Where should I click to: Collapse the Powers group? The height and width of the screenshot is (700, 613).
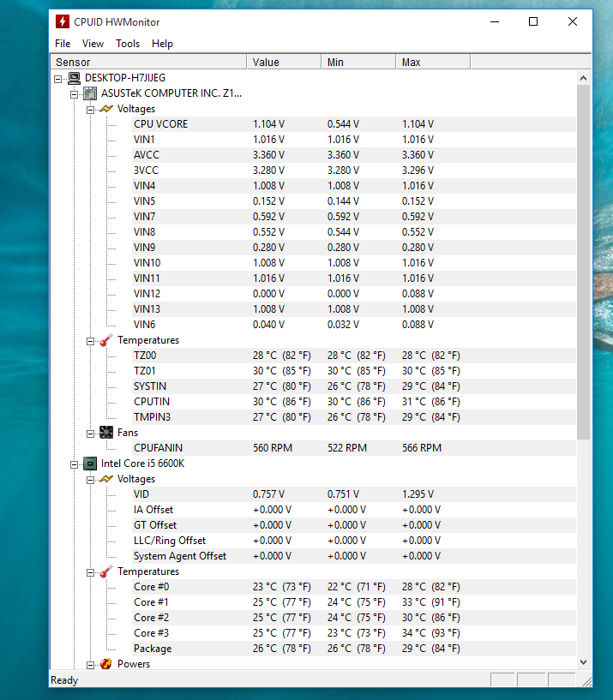(x=90, y=665)
